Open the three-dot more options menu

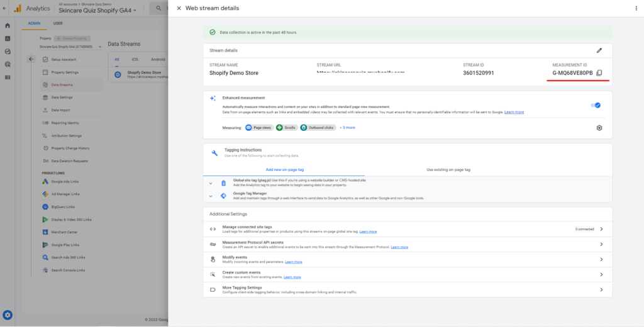point(636,8)
